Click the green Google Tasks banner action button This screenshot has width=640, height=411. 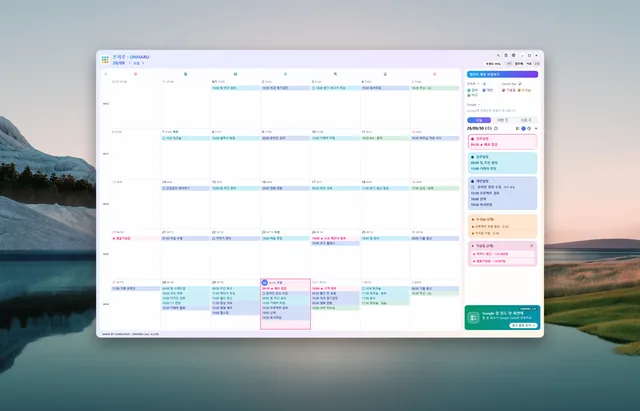click(523, 325)
